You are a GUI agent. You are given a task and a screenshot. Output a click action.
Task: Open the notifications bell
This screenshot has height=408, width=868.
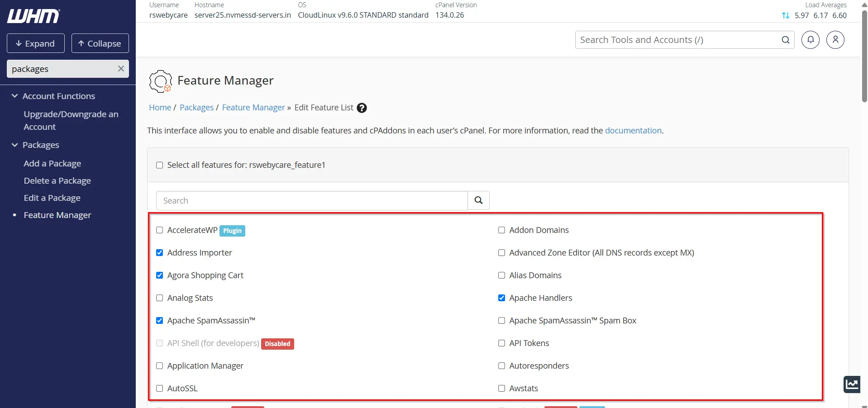[x=811, y=40]
